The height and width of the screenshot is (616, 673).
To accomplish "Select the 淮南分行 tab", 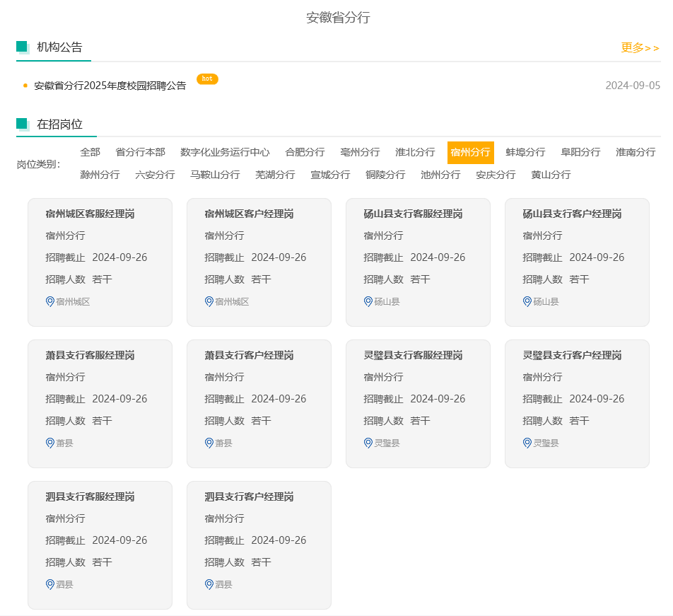I will click(636, 152).
